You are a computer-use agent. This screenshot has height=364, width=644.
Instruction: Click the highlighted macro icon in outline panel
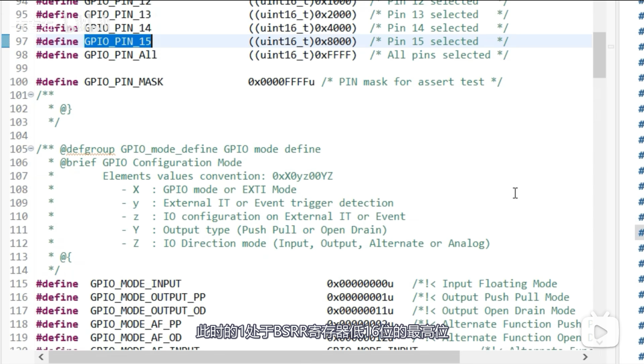(x=641, y=232)
